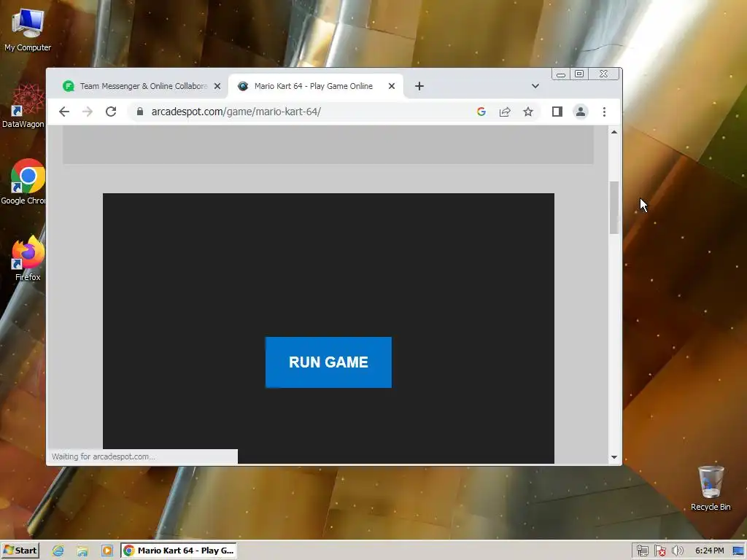
Task: Switch to the Team Messenger tab
Action: click(x=142, y=86)
